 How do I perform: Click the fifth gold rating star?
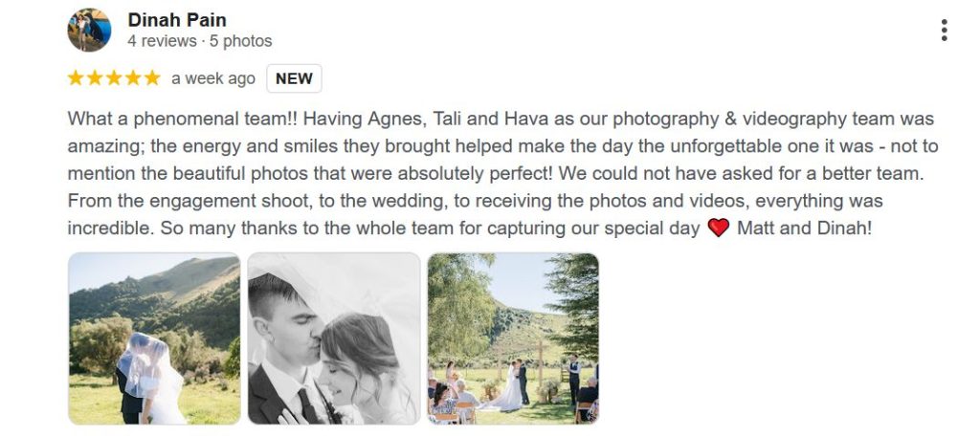[151, 78]
